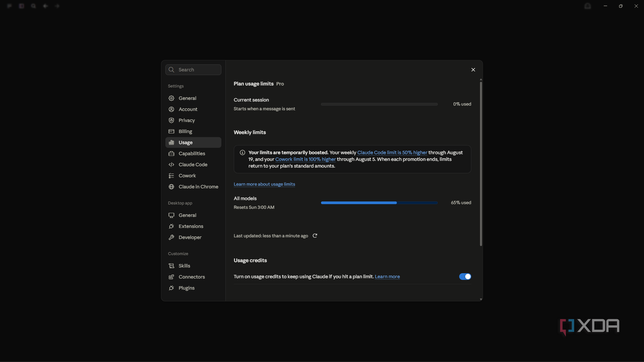The image size is (644, 362).
Task: Click the 'Current session' label
Action: (x=251, y=100)
